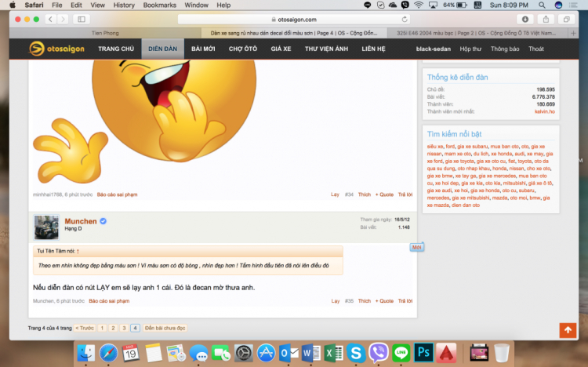Viewport: 588px width, 367px height.
Task: Click Safari address bar otosaigon.com
Action: 293,19
